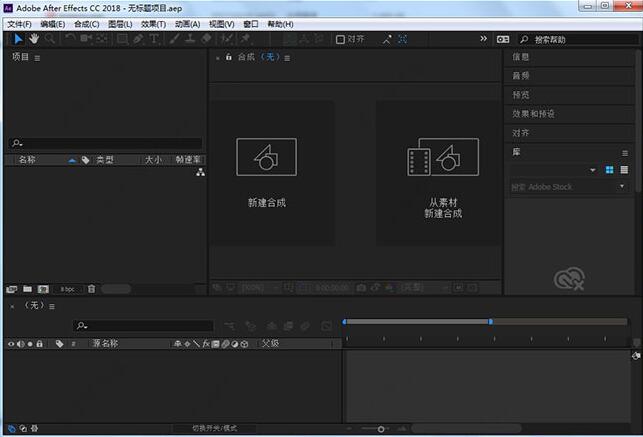The height and width of the screenshot is (437, 643).
Task: Click the project flowchart view icon
Action: 200,172
